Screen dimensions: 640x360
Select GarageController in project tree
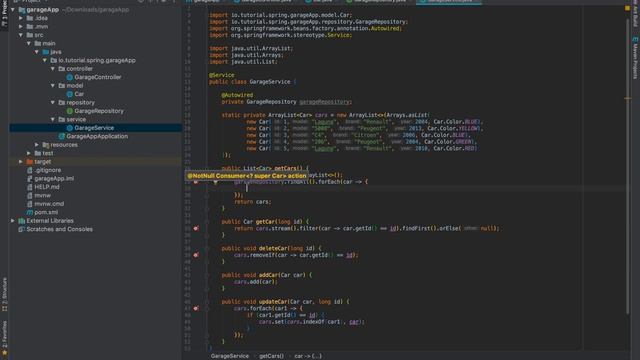point(98,77)
